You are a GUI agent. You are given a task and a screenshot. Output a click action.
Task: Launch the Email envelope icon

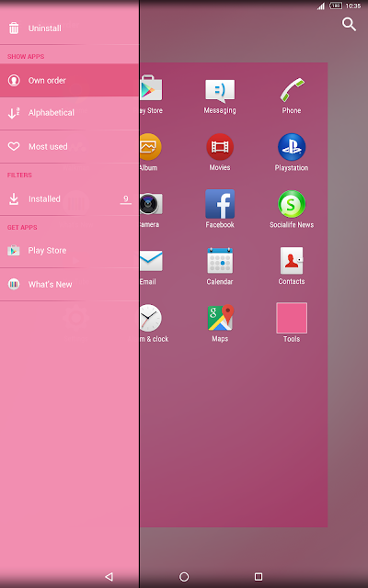tap(151, 261)
